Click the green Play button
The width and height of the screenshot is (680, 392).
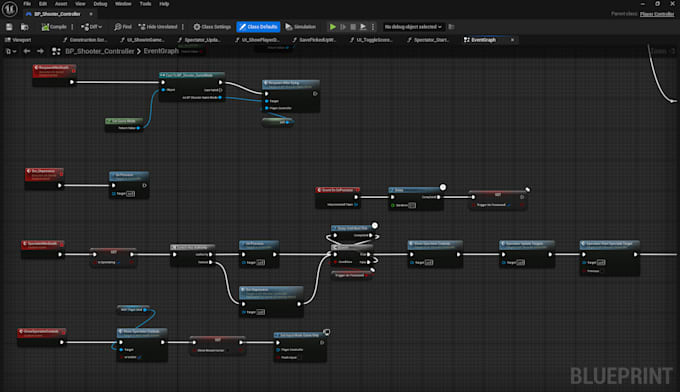tap(333, 27)
